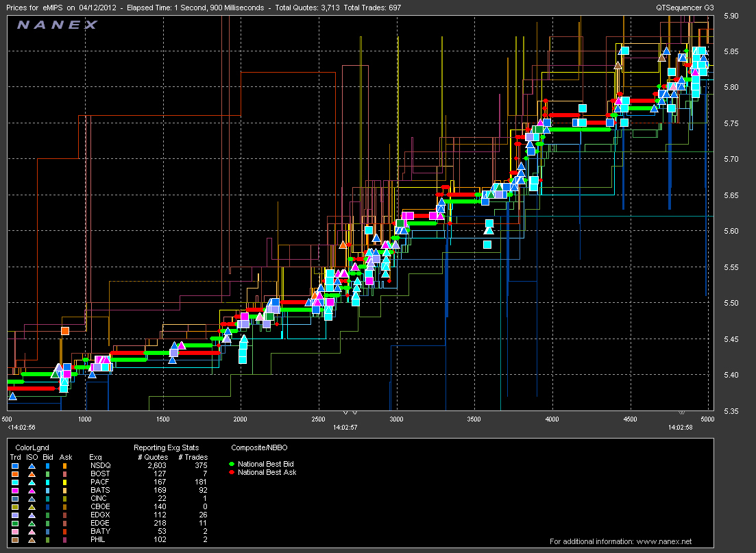Click the PACF ISO triangle legend icon
This screenshot has height=553, width=756.
click(32, 482)
